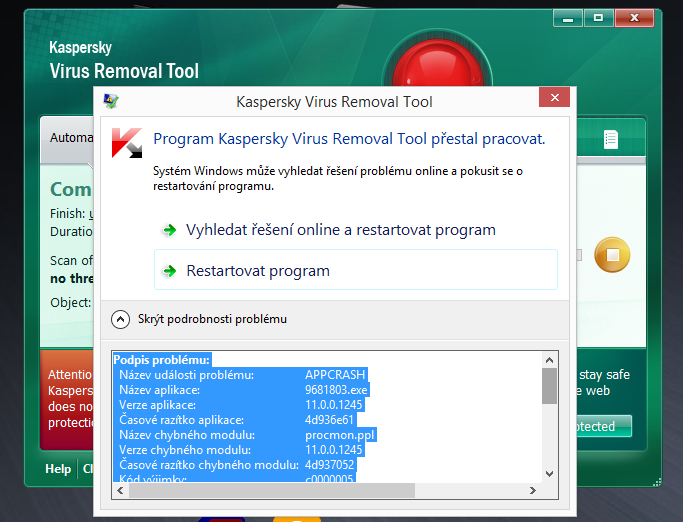Click the horizontal scrollbar left arrow
The image size is (683, 522).
tap(121, 491)
